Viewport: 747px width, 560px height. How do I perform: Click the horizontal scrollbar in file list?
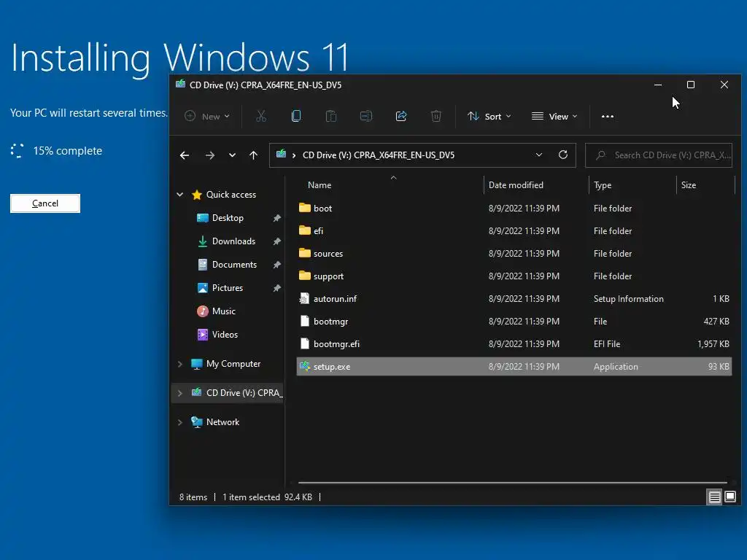[x=513, y=483]
